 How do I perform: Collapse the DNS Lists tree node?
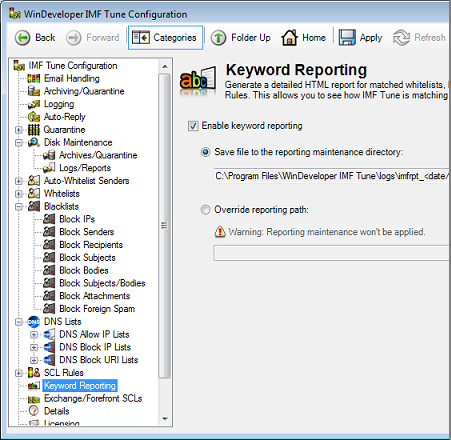click(19, 322)
